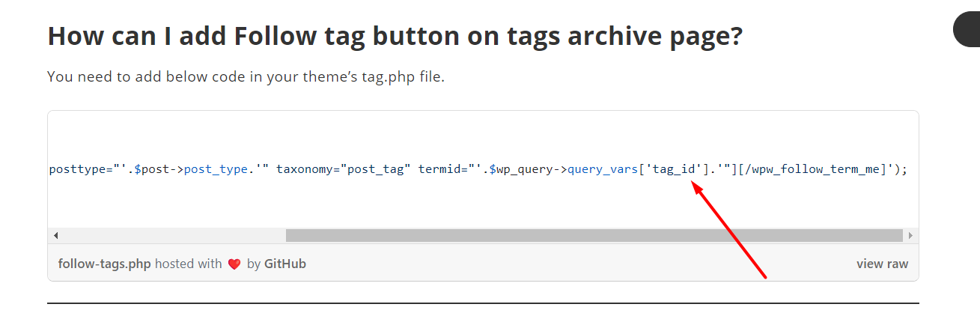Open the GitHub link in gist footer
This screenshot has width=980, height=331.
(x=285, y=264)
